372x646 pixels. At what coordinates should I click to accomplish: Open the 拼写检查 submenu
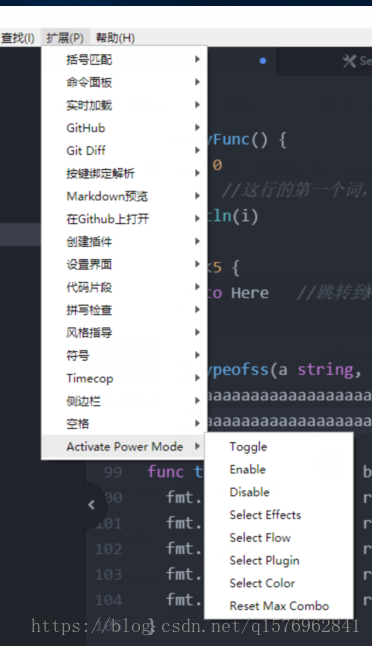tap(124, 310)
